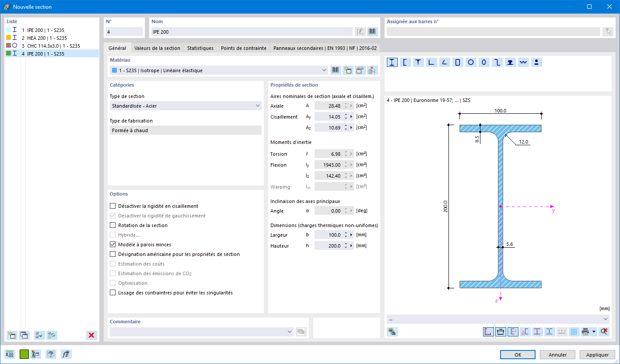Expand the Largeur b value arrow menu
Screen dimensions: 620x364
click(x=352, y=235)
